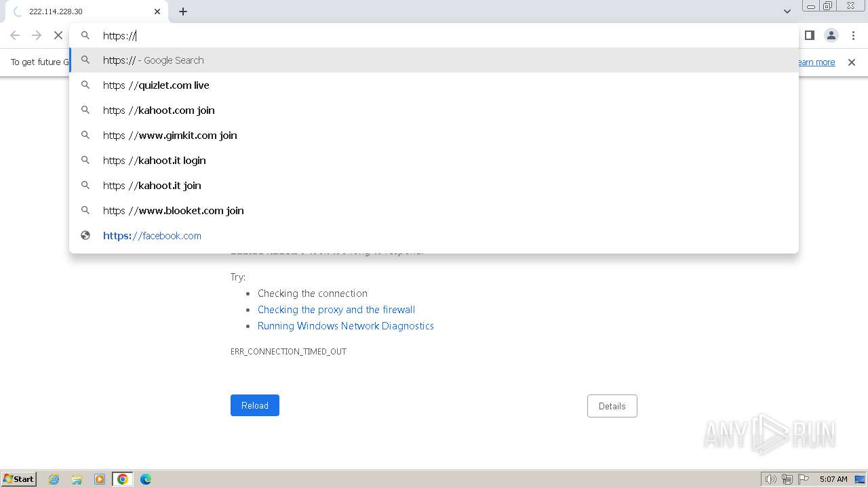The image size is (868, 488).
Task: Open Chrome's three-dot menu
Action: (x=853, y=35)
